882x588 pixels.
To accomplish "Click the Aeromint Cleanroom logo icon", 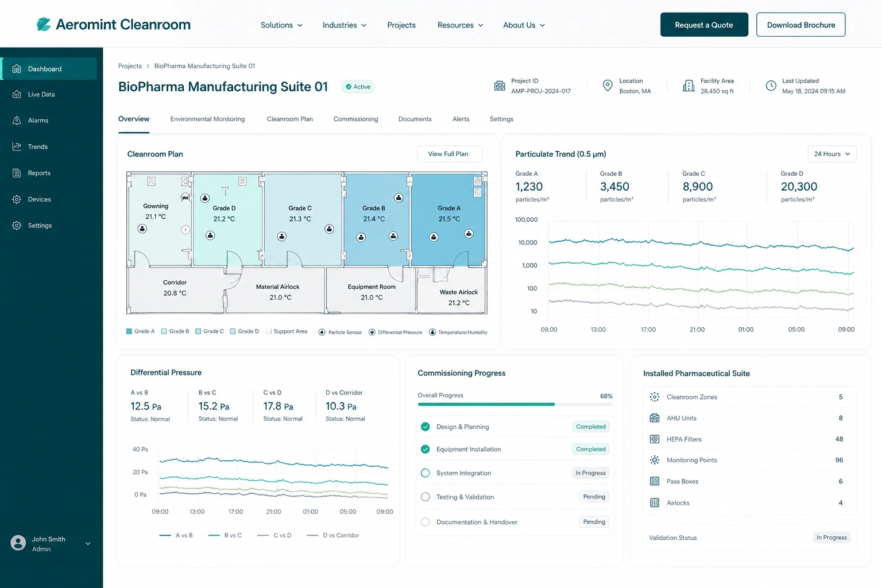I will 44,24.
